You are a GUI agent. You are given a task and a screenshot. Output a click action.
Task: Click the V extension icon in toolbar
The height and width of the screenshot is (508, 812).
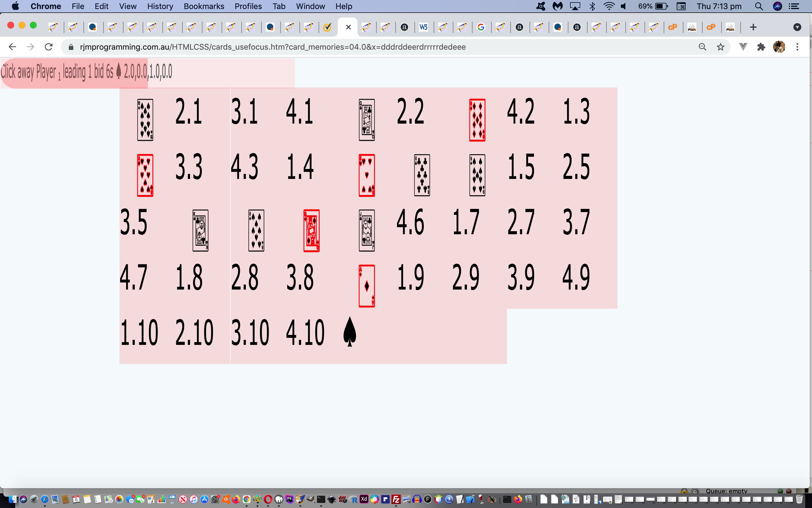coord(743,47)
